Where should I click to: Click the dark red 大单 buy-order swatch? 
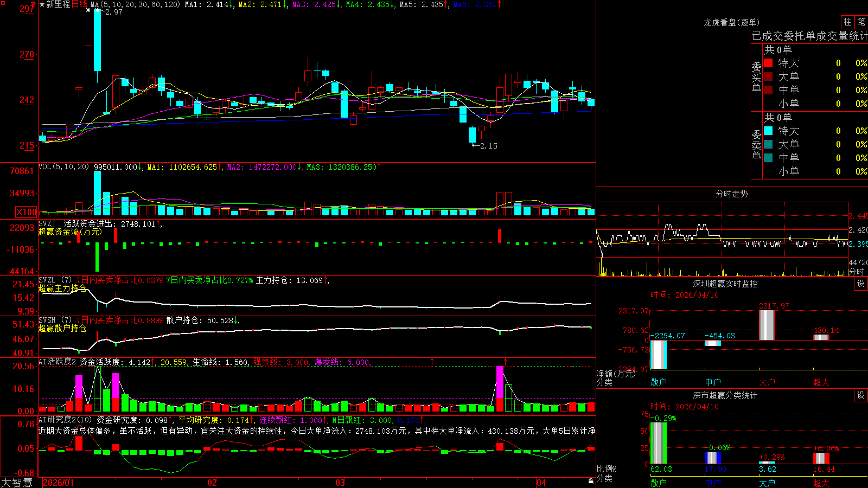point(768,76)
